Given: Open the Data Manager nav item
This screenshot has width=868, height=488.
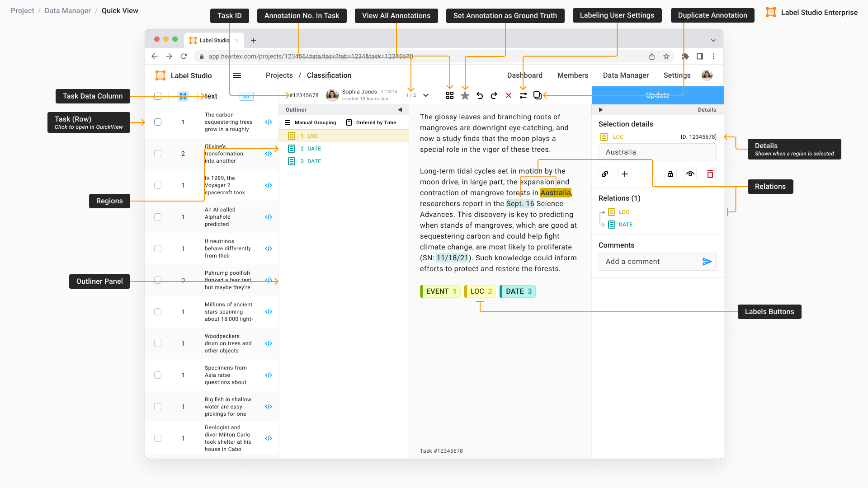Looking at the screenshot, I should click(x=626, y=75).
